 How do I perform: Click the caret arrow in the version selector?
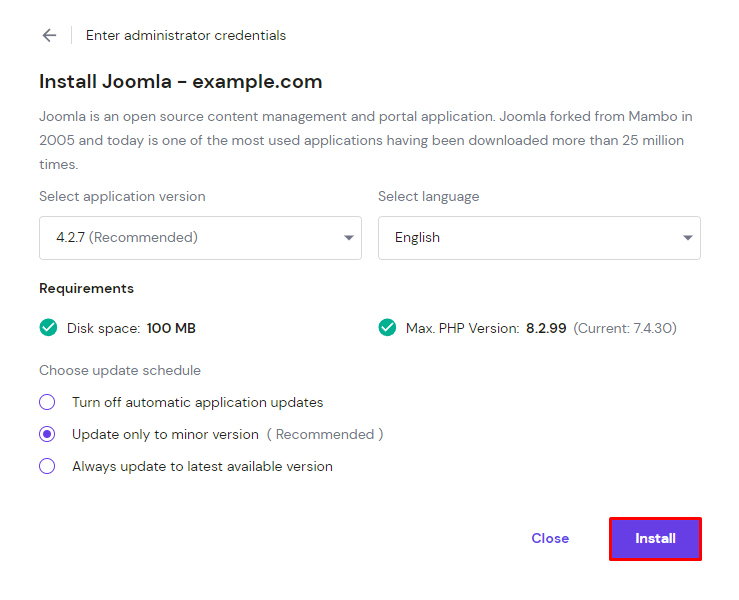click(x=348, y=238)
